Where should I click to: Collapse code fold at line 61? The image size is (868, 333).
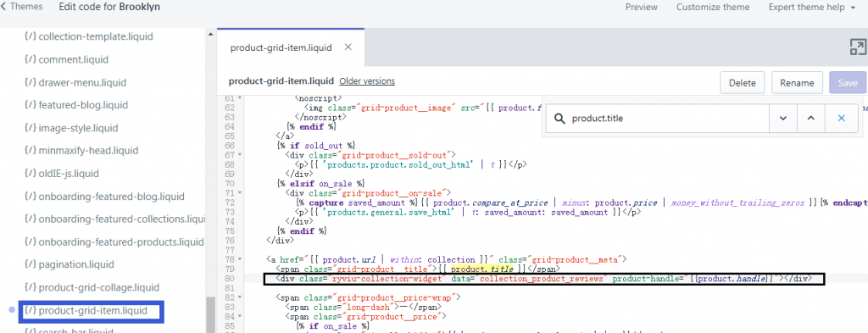pyautogui.click(x=240, y=98)
